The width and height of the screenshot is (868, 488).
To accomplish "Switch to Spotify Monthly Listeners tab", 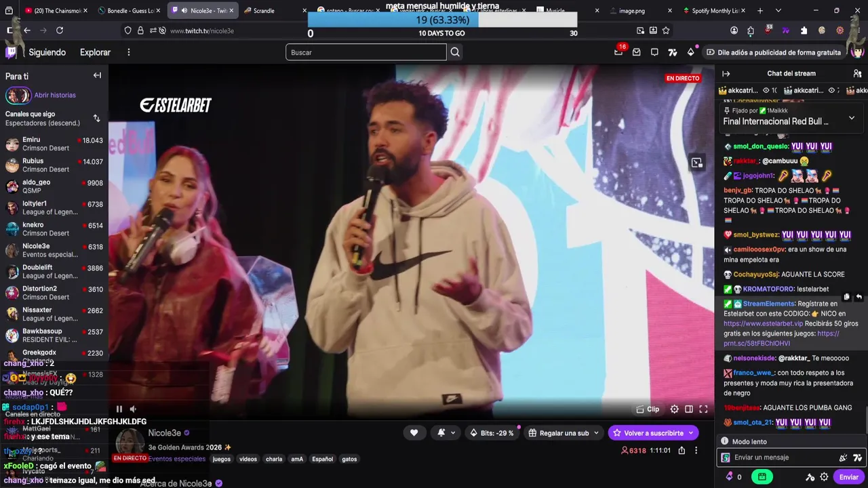I will coord(715,11).
